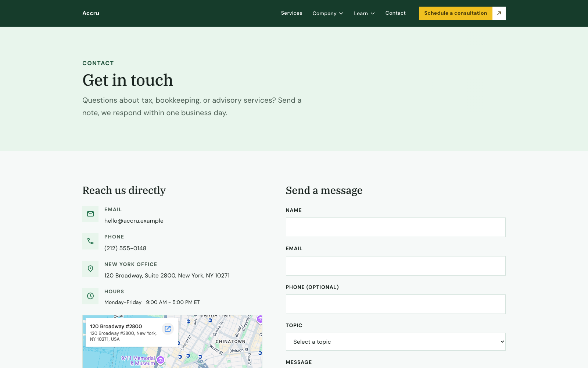
Task: Expand the Company menu
Action: [x=328, y=13]
